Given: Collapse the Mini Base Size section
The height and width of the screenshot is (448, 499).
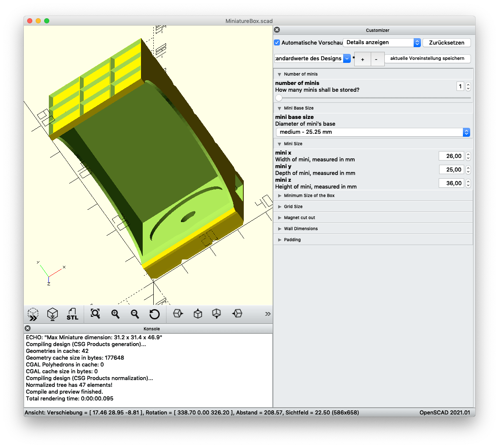Looking at the screenshot, I should [279, 108].
